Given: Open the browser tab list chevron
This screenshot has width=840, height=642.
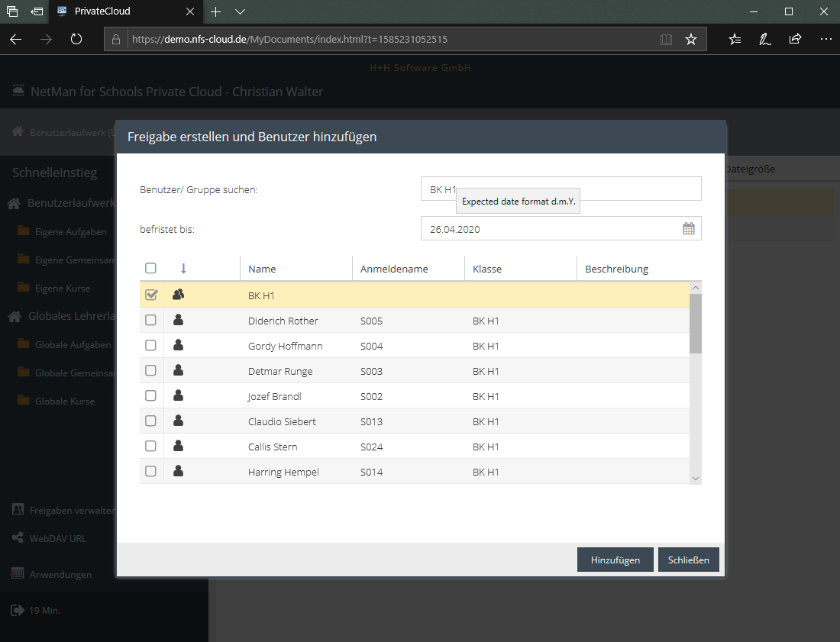Looking at the screenshot, I should pos(240,11).
